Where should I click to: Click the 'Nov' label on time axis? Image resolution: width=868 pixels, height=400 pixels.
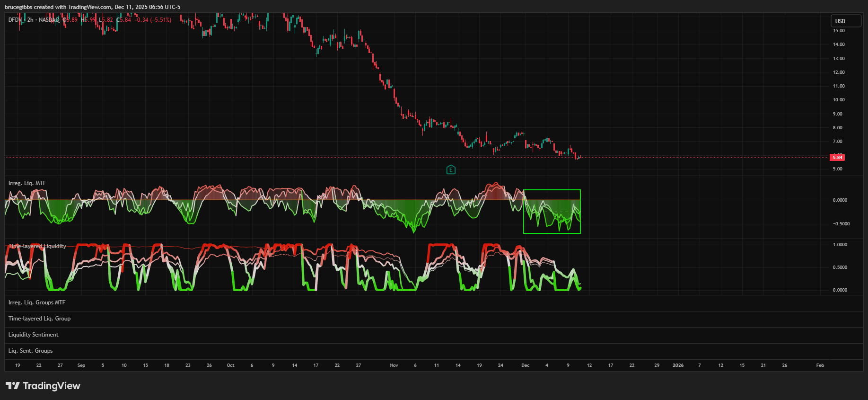(394, 365)
